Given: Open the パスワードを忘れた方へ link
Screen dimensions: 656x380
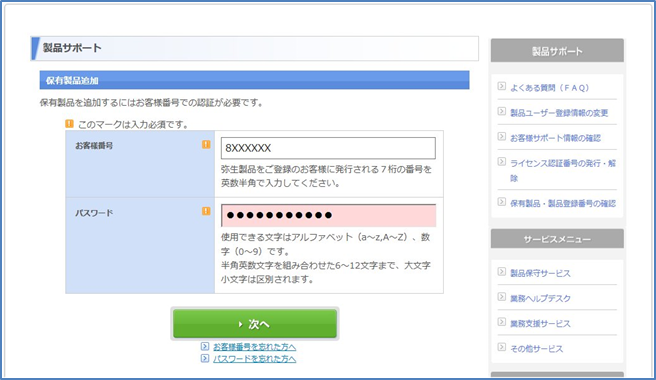Looking at the screenshot, I should pyautogui.click(x=254, y=359).
